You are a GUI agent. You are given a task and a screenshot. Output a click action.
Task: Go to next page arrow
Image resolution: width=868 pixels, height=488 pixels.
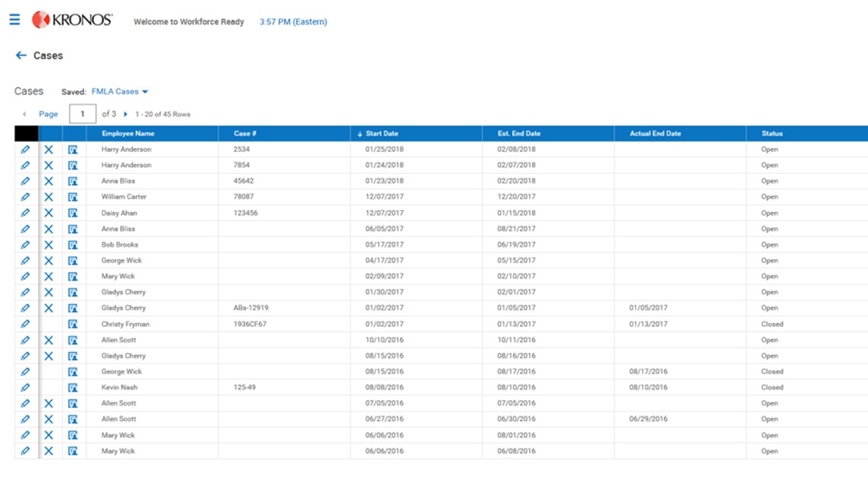(125, 115)
